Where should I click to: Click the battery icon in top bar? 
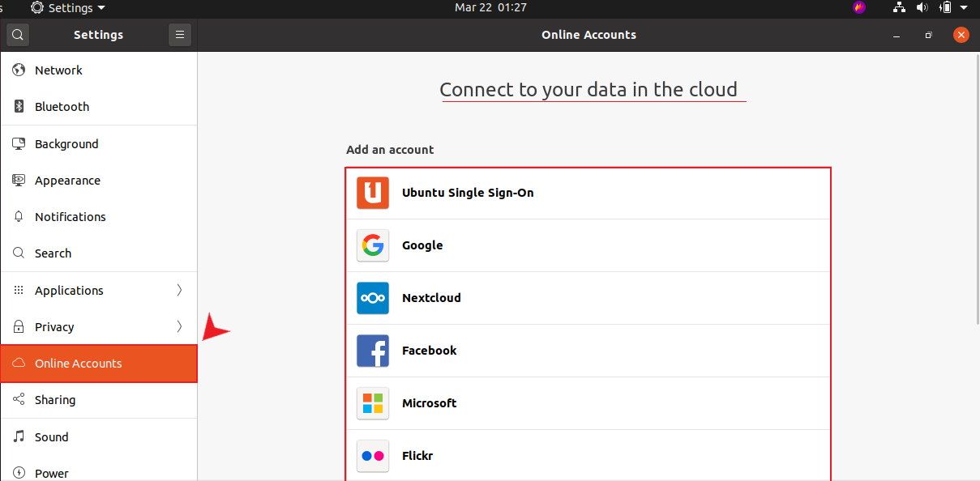[x=945, y=7]
